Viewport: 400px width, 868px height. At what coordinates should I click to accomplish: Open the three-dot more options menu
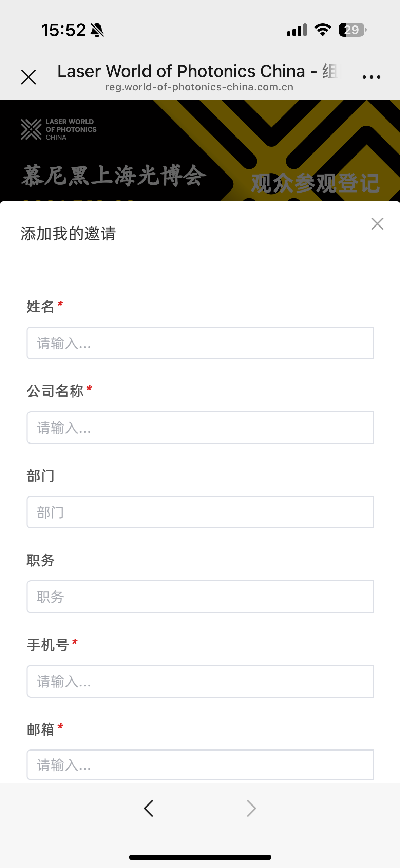pos(371,77)
